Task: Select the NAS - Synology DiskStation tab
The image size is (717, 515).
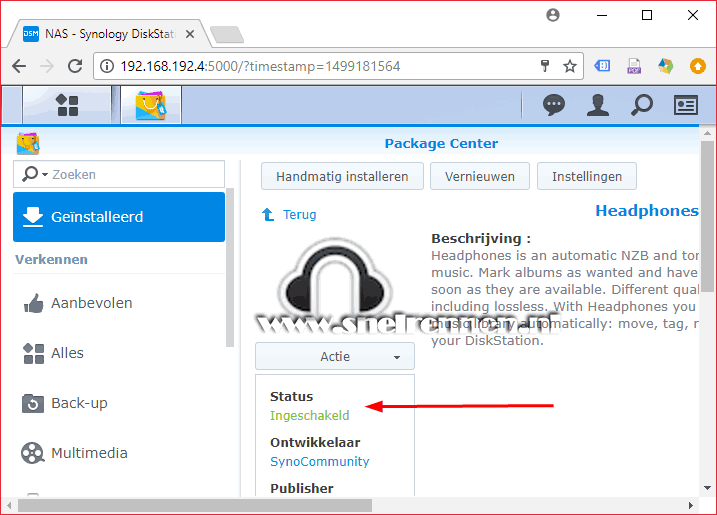Action: (109, 34)
